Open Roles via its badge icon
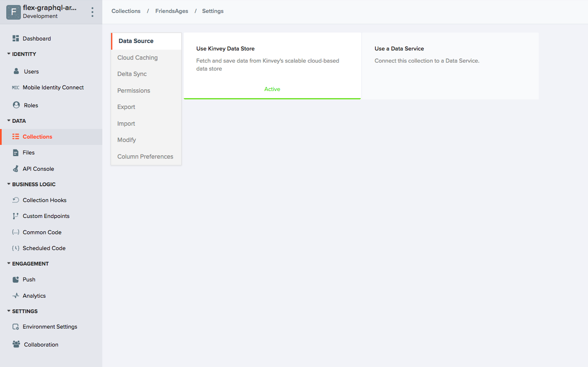The width and height of the screenshot is (588, 367). point(16,105)
